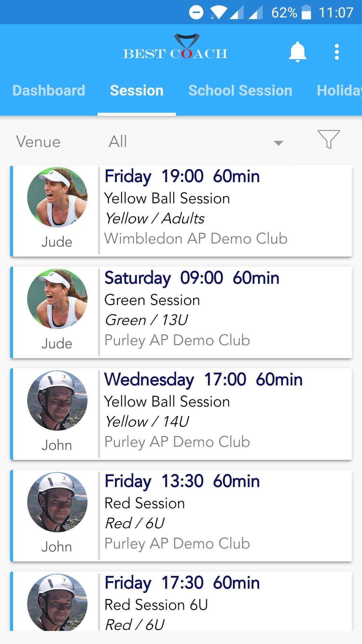Tap John's photo on the Wednesday session
Viewport: 362px width, 644px height.
[57, 400]
